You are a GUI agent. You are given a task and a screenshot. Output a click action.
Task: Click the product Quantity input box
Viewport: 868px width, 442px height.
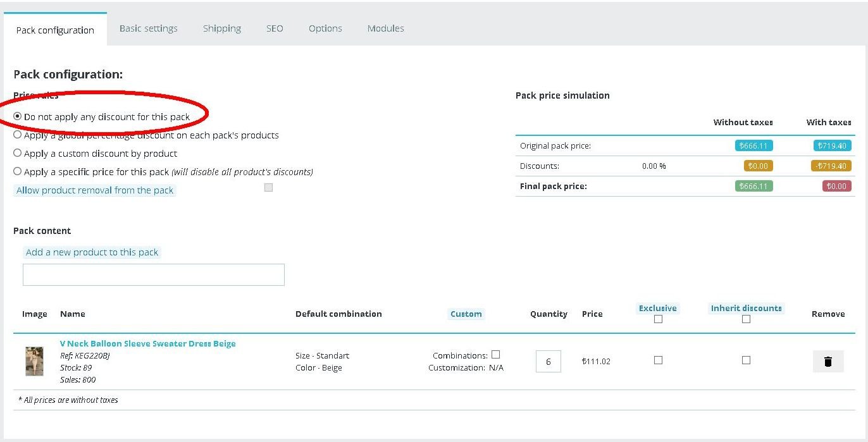pyautogui.click(x=548, y=362)
